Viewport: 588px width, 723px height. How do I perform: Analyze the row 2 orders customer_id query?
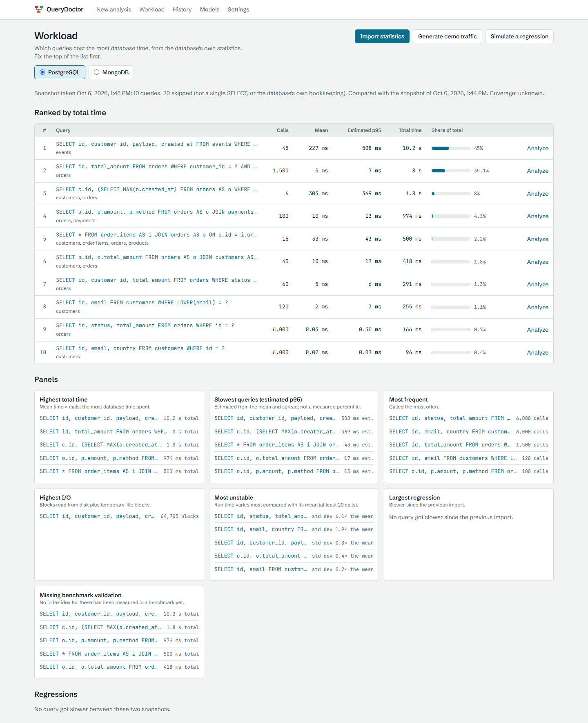coord(537,171)
